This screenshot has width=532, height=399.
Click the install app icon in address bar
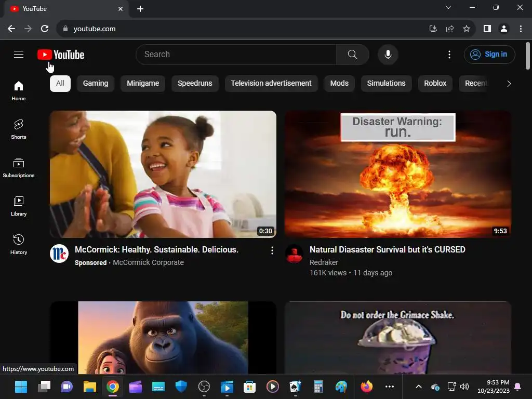point(433,29)
